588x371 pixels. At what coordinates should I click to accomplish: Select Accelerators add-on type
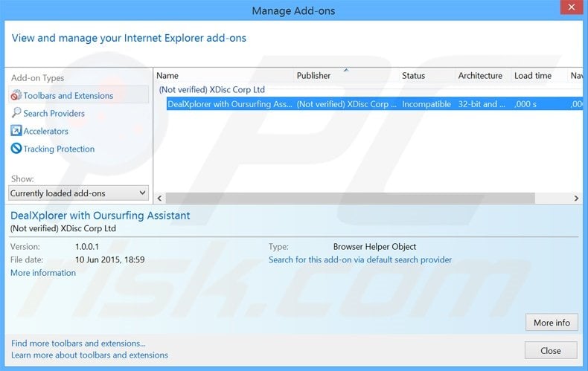pyautogui.click(x=45, y=131)
